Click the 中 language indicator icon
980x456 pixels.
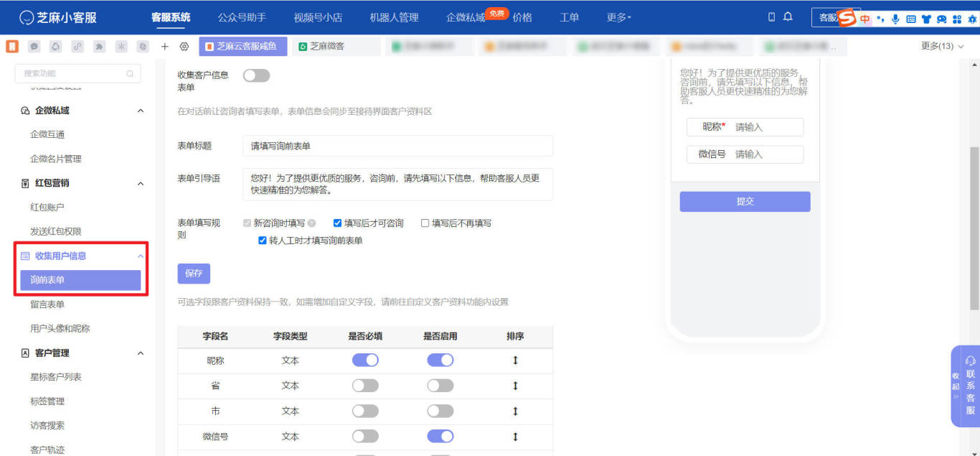864,19
